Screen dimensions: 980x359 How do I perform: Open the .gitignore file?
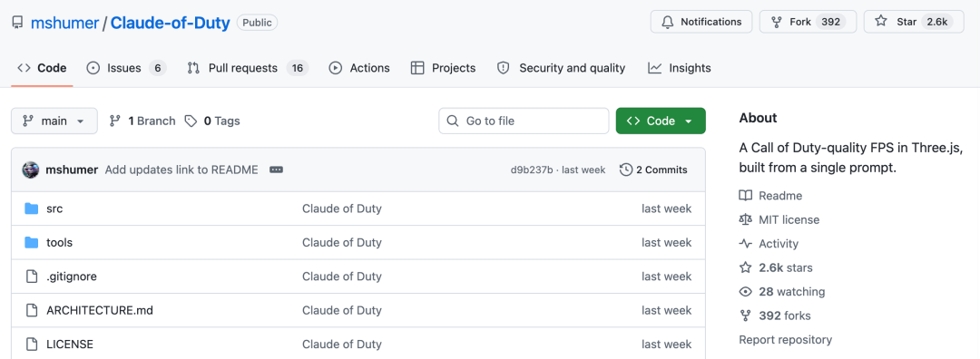72,276
